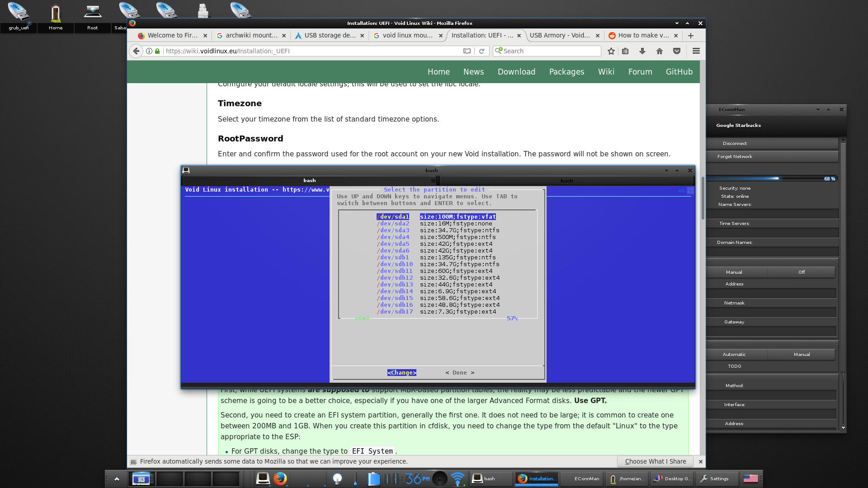
Task: Open the News link in wiki navbar
Action: coord(473,72)
